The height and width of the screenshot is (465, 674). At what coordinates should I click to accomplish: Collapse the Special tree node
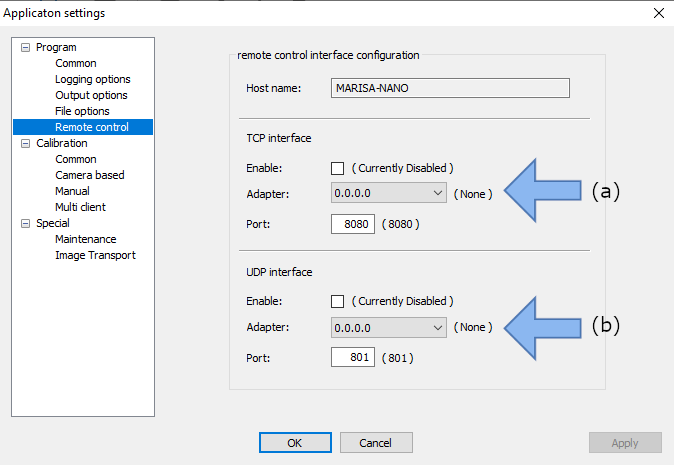[25, 223]
